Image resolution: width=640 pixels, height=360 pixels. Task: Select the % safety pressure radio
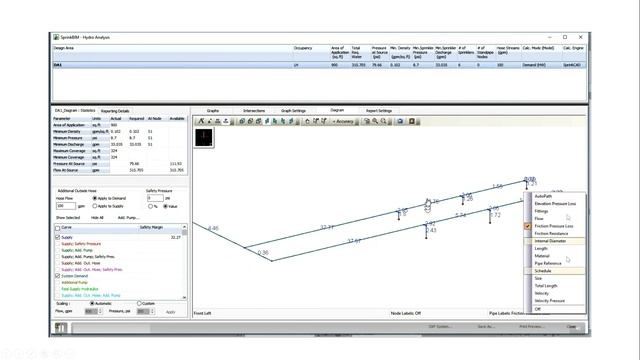[x=150, y=207]
